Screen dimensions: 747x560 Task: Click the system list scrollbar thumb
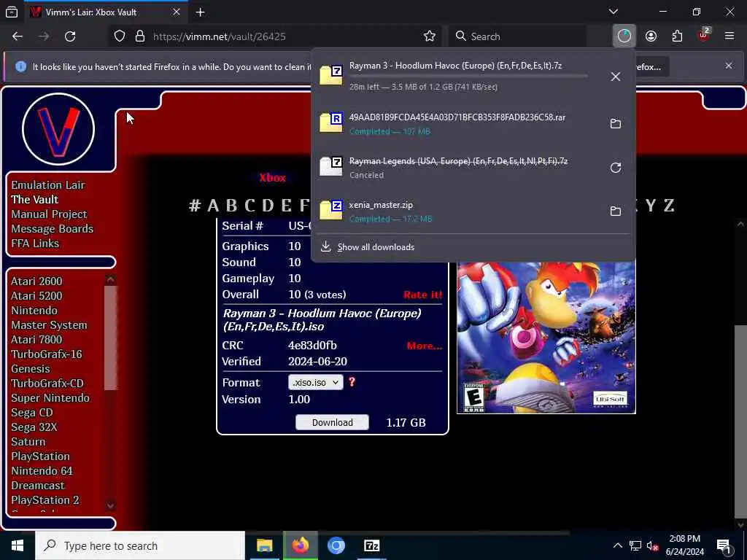click(x=111, y=338)
